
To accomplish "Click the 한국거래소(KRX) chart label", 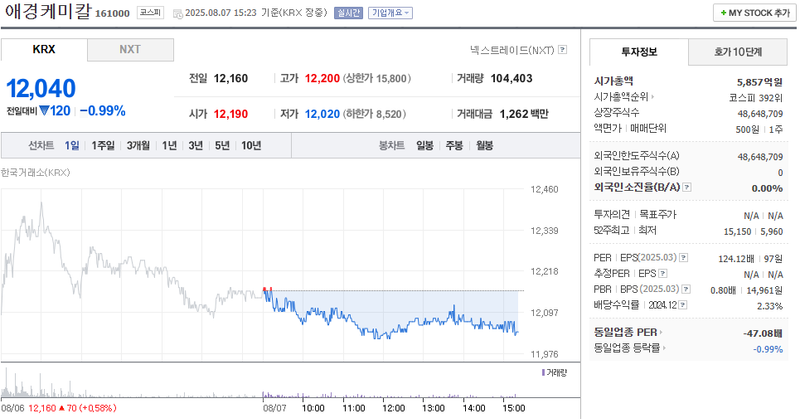I will coord(35,172).
